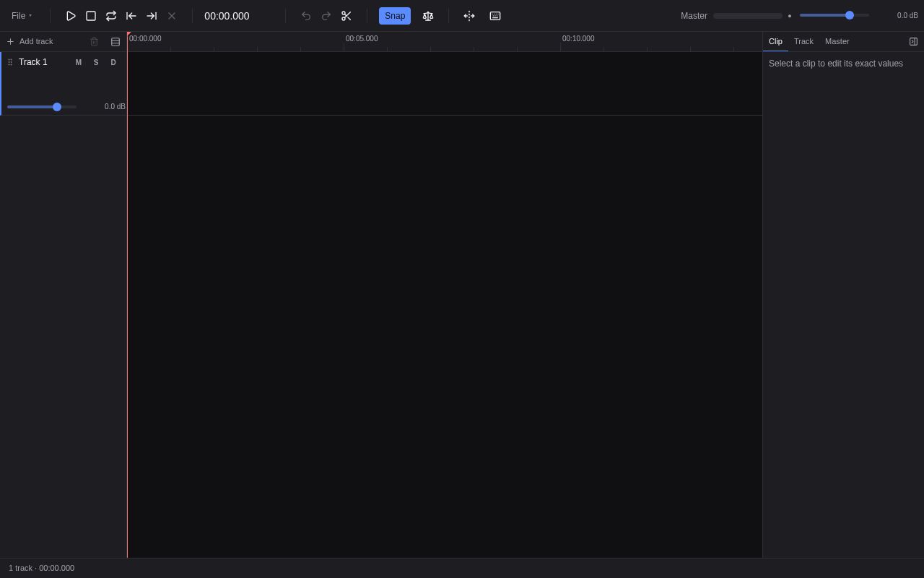Toggle the D button on Track 1
This screenshot has width=924, height=578.
(113, 63)
